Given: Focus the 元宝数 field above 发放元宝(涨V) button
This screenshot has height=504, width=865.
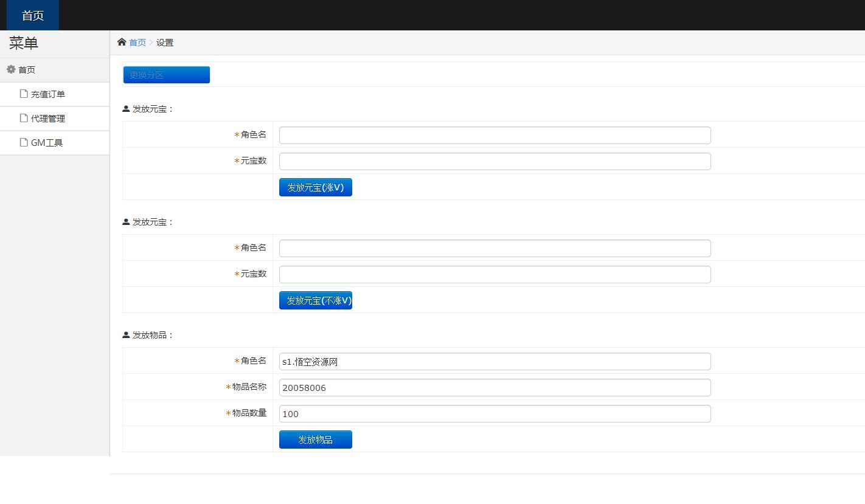Looking at the screenshot, I should click(x=495, y=161).
